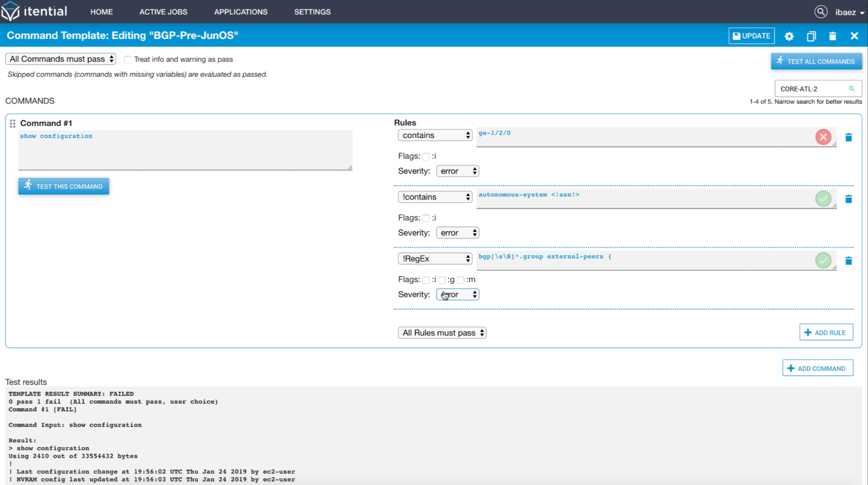
Task: Grab the Command #1 drag handle
Action: (x=12, y=123)
